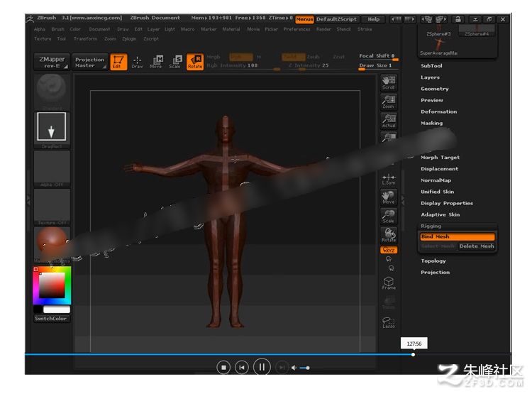The image size is (532, 394).
Task: Pause the video playback
Action: (x=262, y=367)
